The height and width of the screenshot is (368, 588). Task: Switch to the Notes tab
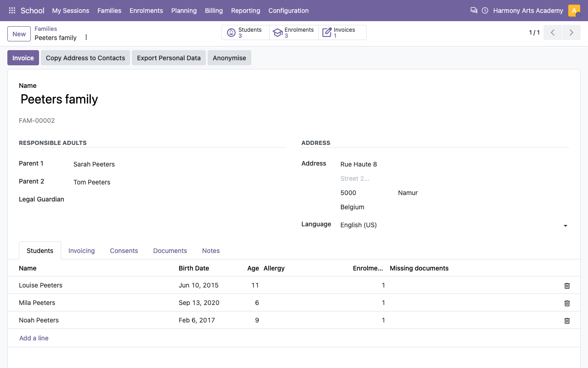click(x=211, y=251)
